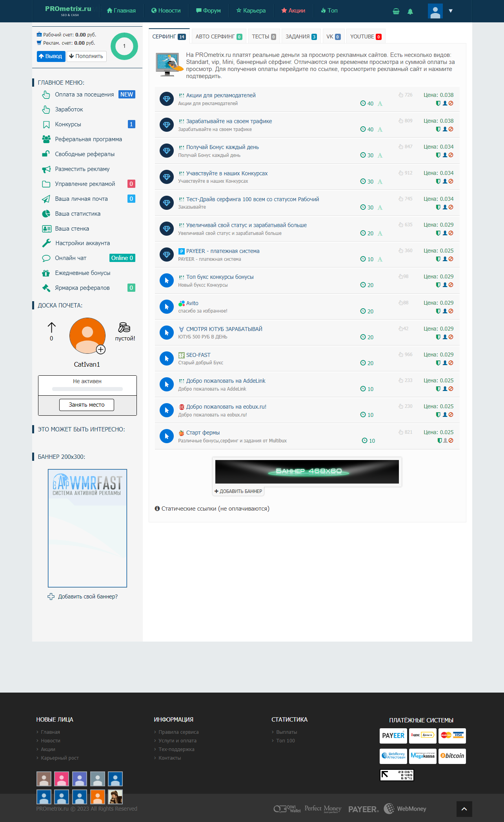This screenshot has width=504, height=822.
Task: Click the shield icon in Старт фермы row
Action: click(x=440, y=441)
